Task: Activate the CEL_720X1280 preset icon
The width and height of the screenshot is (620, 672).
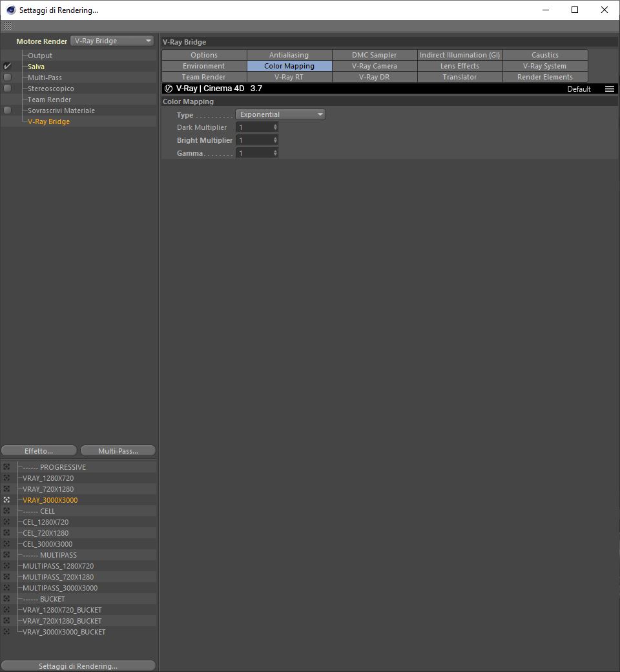Action: pyautogui.click(x=6, y=532)
